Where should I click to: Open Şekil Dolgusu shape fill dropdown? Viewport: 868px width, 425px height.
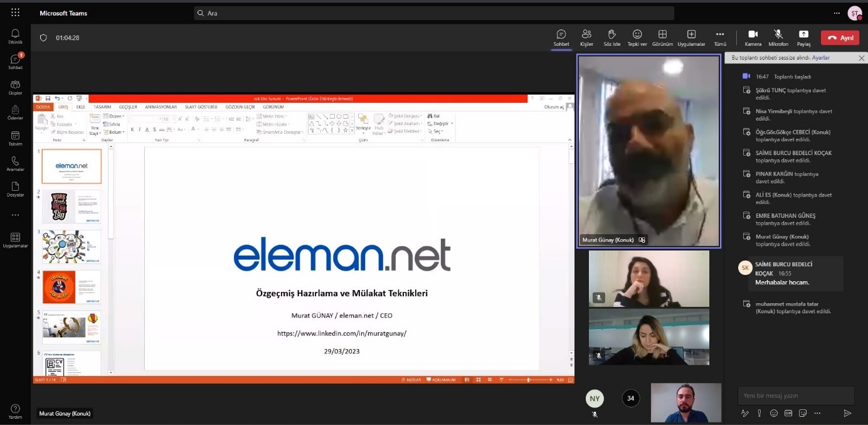pos(406,116)
